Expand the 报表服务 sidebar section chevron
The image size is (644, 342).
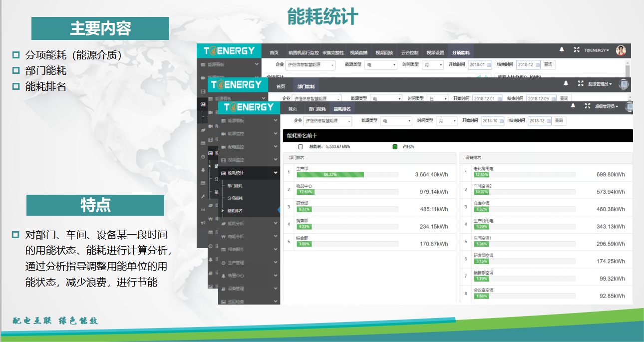(x=276, y=249)
